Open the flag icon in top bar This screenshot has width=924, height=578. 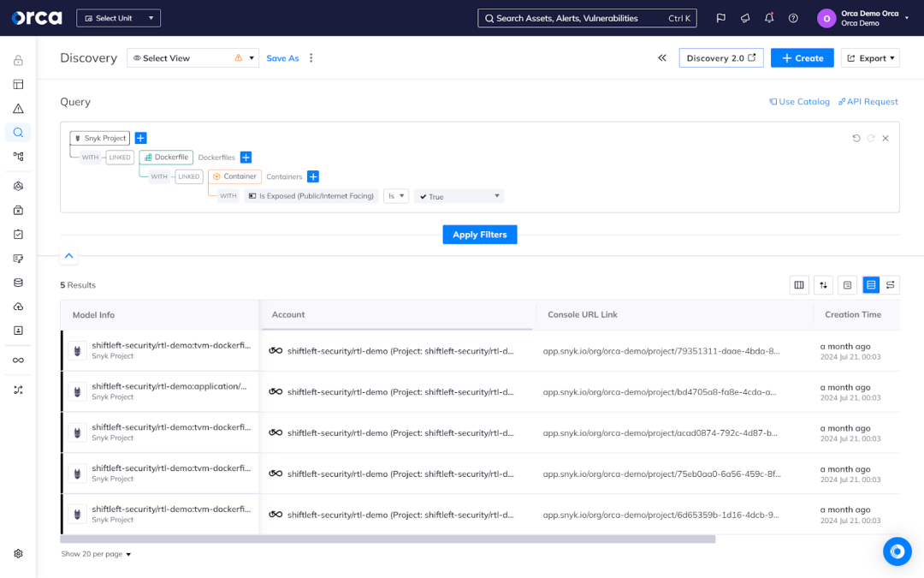(x=720, y=18)
